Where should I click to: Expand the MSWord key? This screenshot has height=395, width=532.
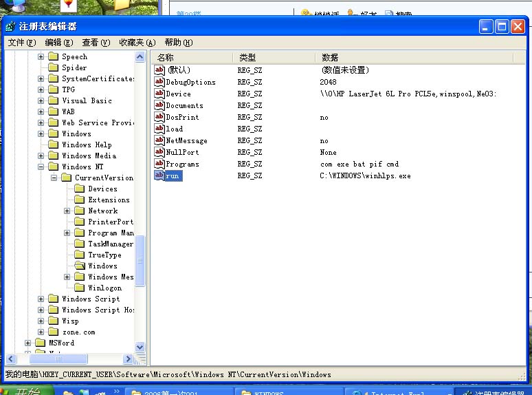(27, 343)
